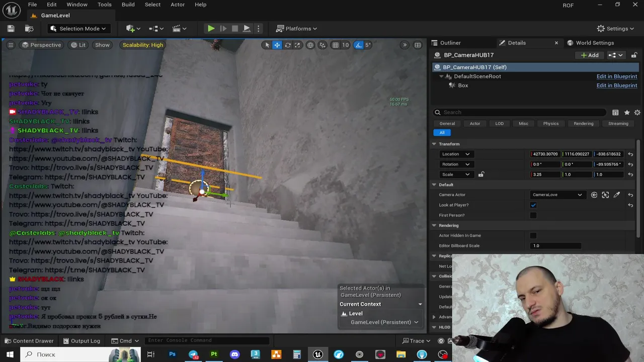This screenshot has height=362, width=644.
Task: Activate the Scale tool in viewport toolbar
Action: [x=297, y=45]
